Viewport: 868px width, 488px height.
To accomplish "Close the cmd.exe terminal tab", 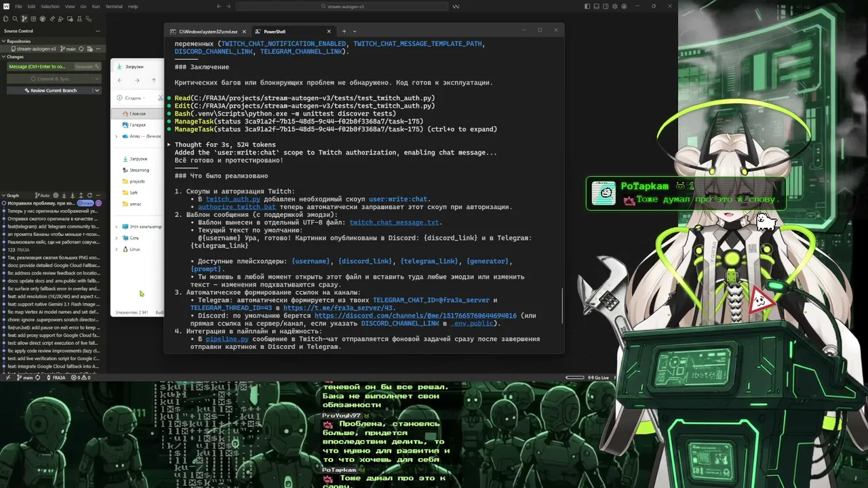I will [x=243, y=31].
